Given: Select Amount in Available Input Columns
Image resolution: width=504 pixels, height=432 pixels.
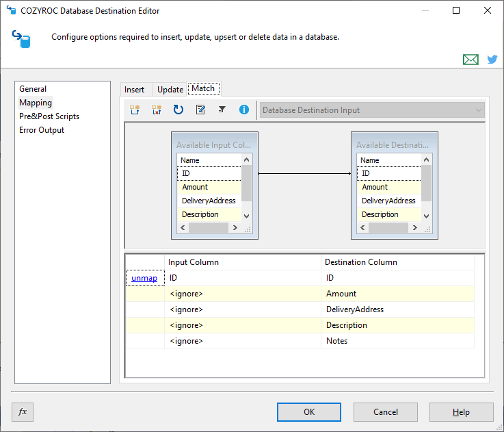Looking at the screenshot, I should click(209, 187).
